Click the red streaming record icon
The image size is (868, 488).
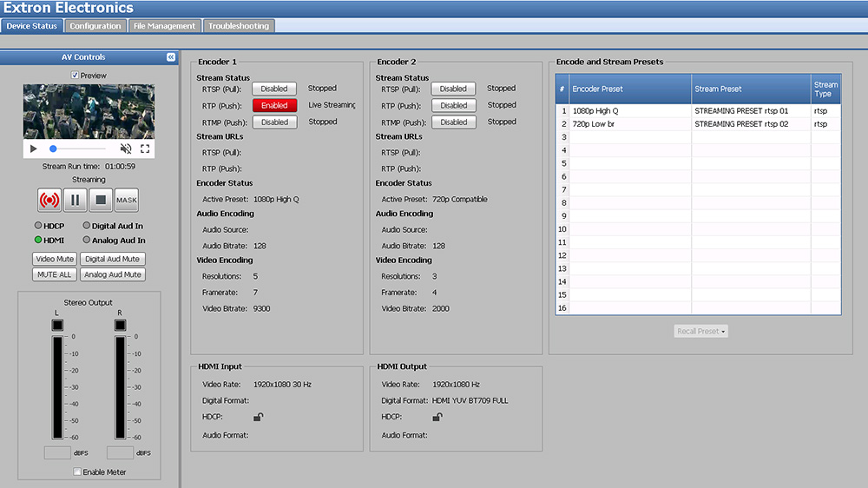[x=49, y=200]
